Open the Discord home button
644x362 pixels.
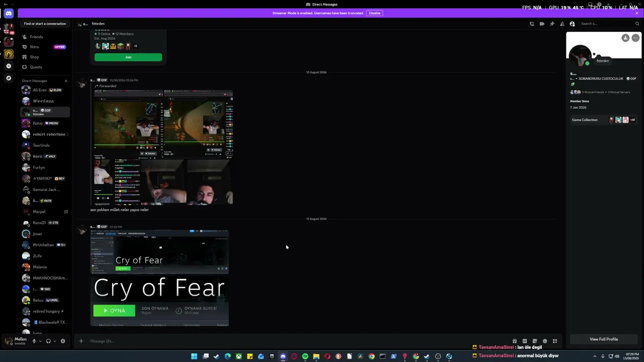(x=9, y=14)
